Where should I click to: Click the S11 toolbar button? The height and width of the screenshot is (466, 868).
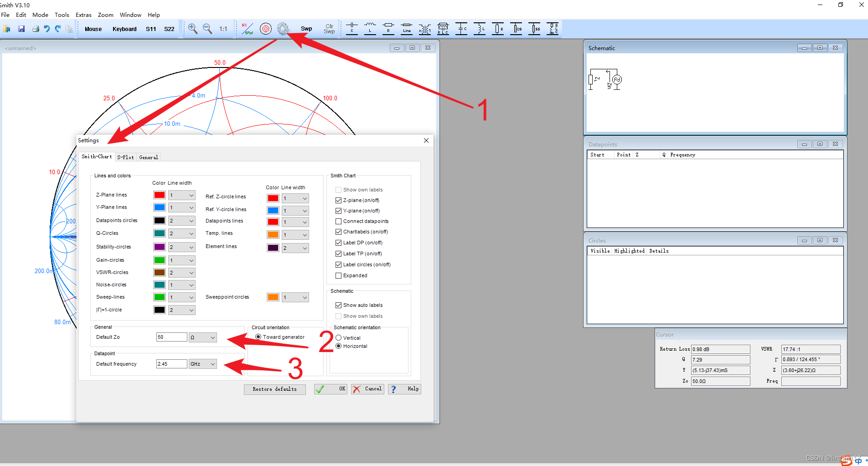pyautogui.click(x=151, y=29)
